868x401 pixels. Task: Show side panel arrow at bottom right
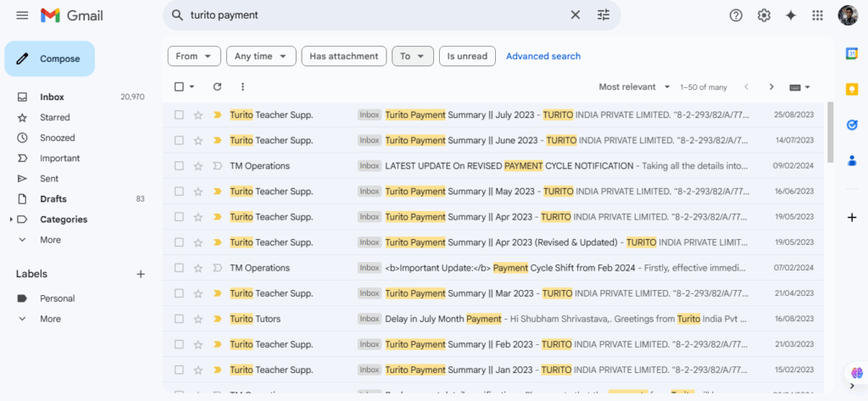coord(852,386)
